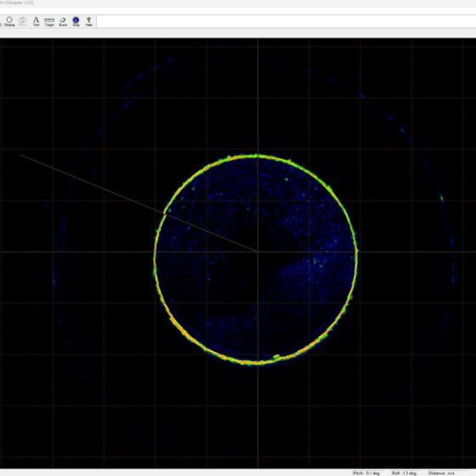Open the Diag diagnostics tool
Viewport: 476px width, 476px height.
pos(76,21)
